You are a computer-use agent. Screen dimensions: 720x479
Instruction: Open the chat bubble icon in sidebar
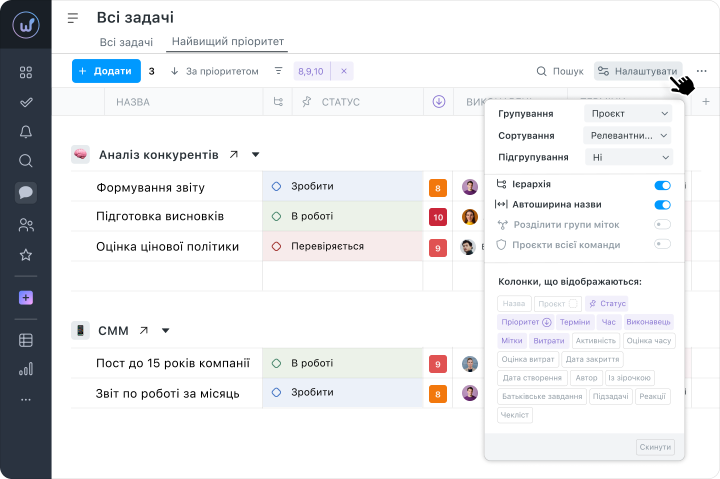(x=26, y=193)
